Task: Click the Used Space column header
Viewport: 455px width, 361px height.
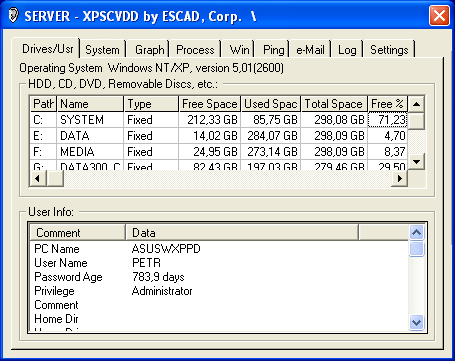Action: pos(271,104)
